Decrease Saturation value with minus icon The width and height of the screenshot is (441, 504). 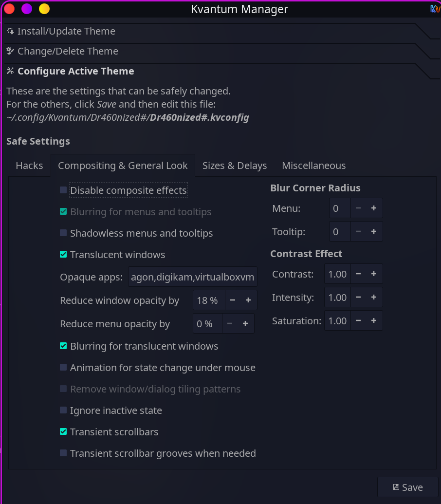358,321
